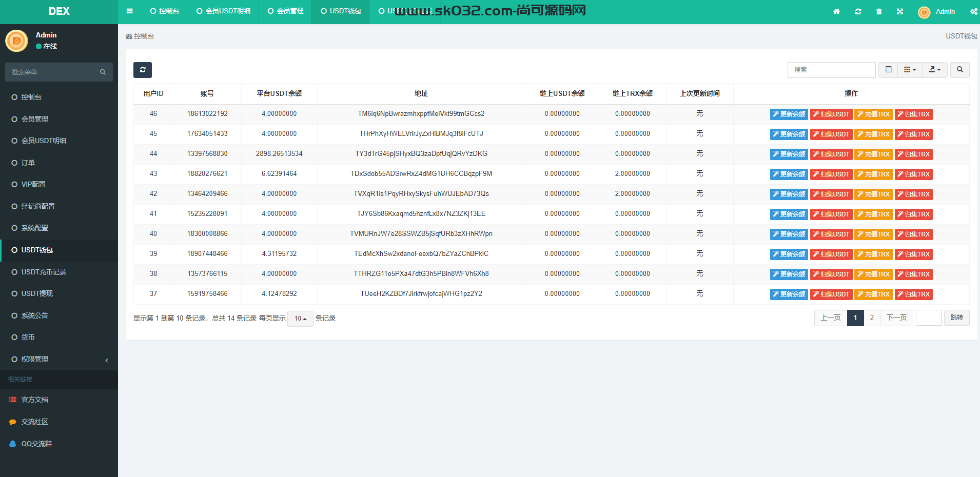Click the fullscreen expand icon in top bar
The image size is (980, 477).
click(900, 11)
